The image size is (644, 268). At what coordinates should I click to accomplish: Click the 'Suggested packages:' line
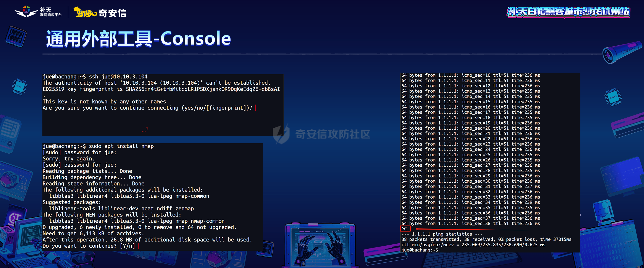pos(72,202)
